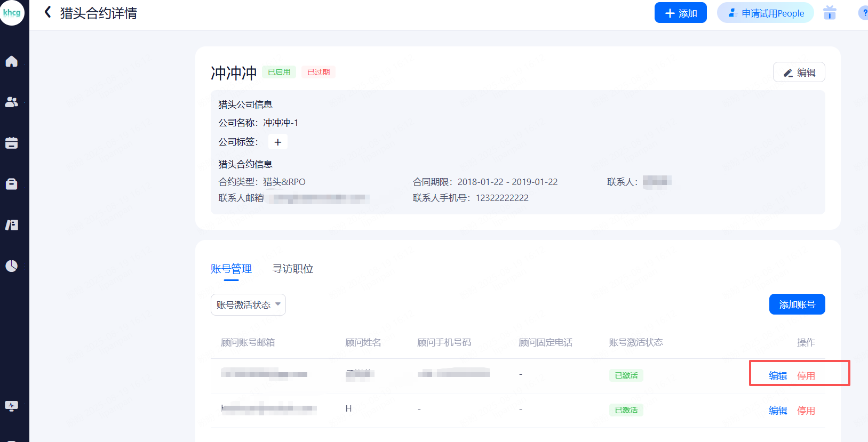Select the 账号管理 tab

(x=231, y=269)
